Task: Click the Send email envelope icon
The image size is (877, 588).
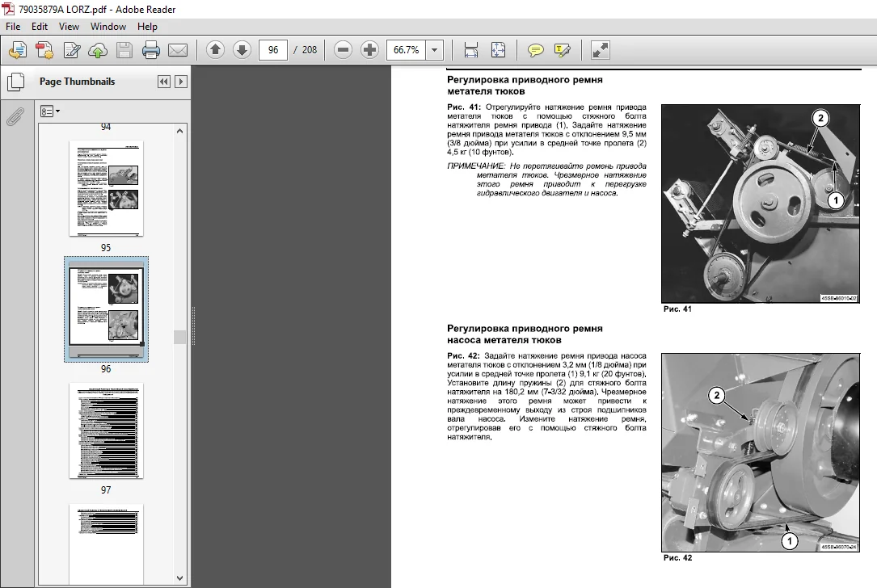Action: click(x=178, y=50)
